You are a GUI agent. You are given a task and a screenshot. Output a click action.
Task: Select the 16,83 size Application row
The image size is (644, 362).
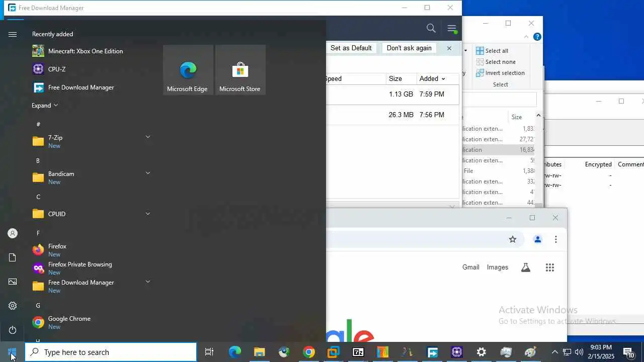498,150
